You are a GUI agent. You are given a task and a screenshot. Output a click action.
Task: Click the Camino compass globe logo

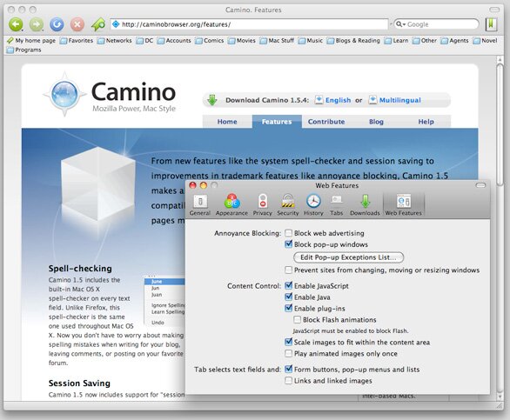(x=64, y=94)
